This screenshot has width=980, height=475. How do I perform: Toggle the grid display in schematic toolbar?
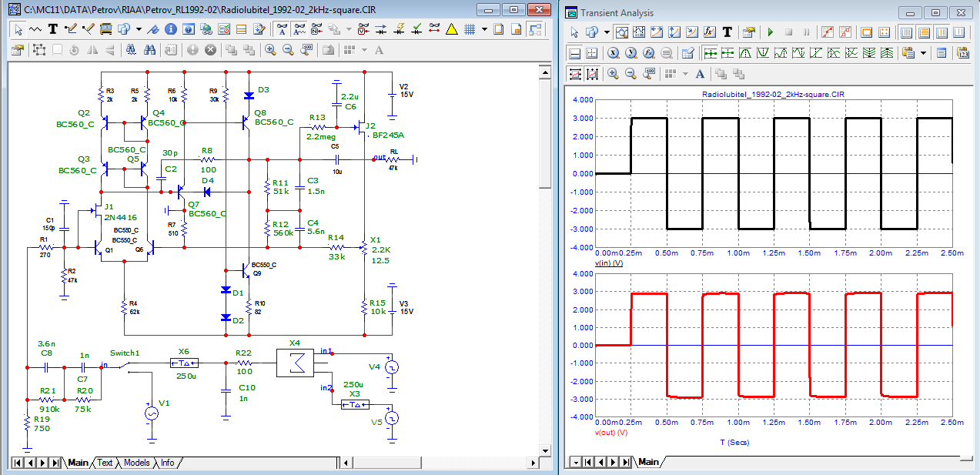468,29
